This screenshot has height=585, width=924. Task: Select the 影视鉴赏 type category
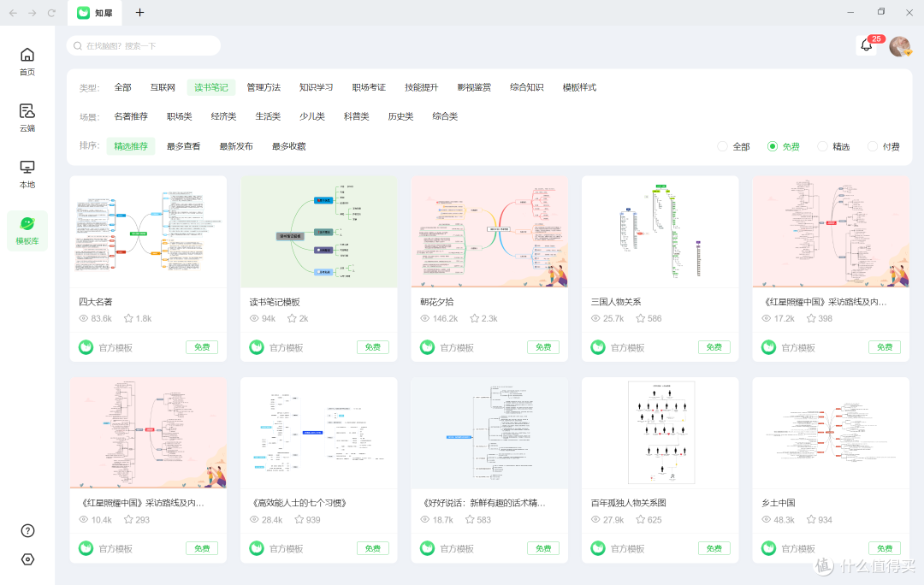click(474, 87)
